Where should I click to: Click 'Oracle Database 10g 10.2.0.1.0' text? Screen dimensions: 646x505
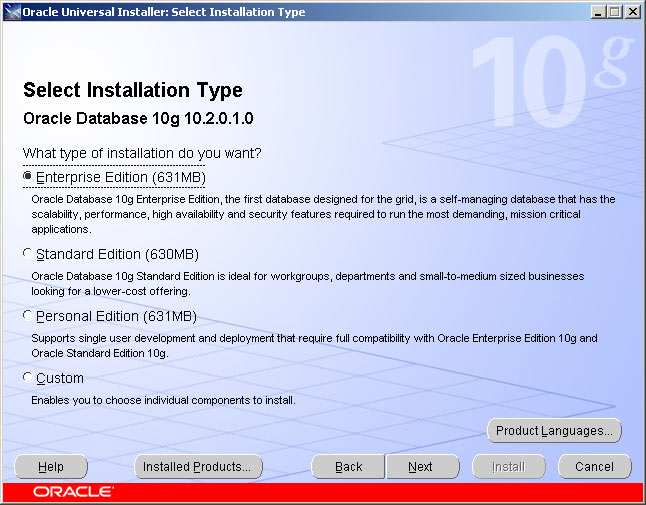coord(138,118)
